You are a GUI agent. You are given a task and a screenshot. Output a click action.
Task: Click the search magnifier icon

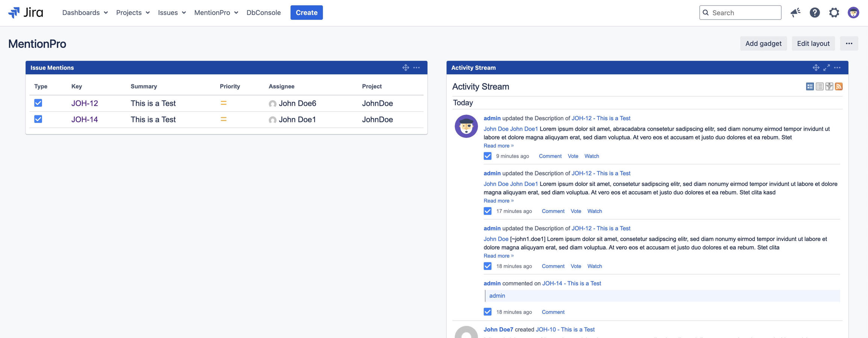click(x=706, y=12)
